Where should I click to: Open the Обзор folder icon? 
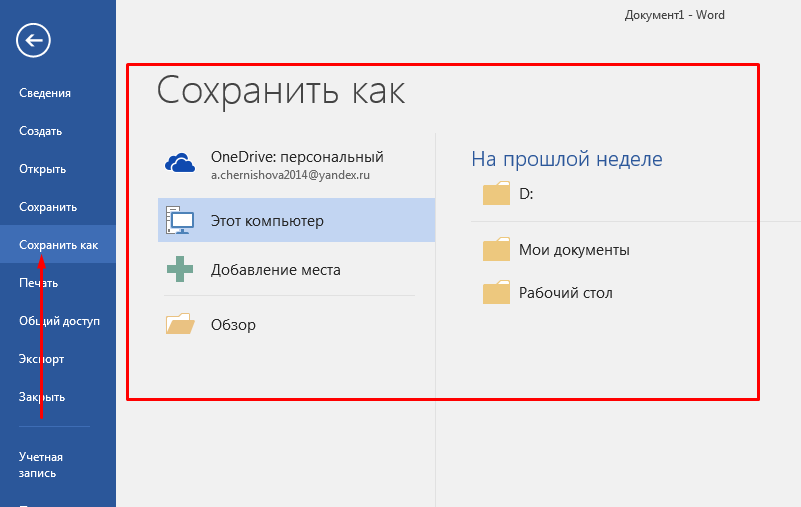[180, 325]
